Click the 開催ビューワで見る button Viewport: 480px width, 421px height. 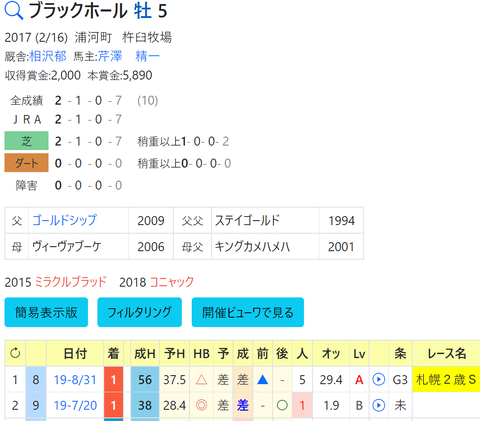point(248,312)
